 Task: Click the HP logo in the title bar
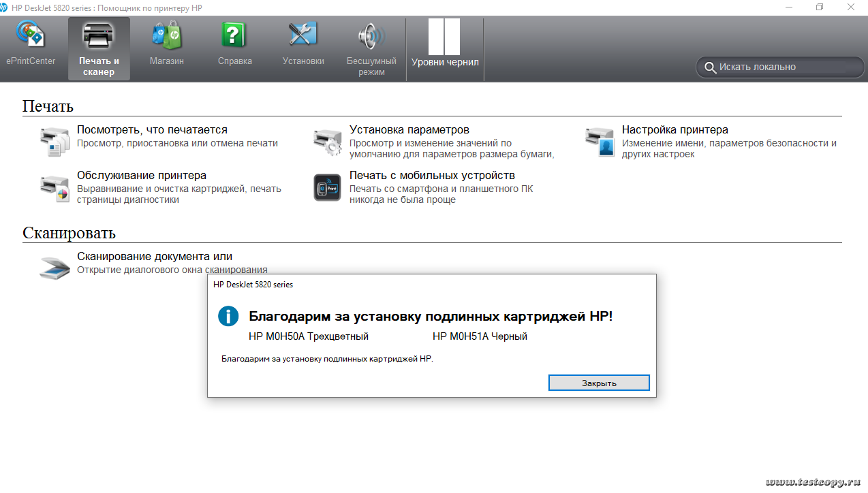[x=4, y=7]
